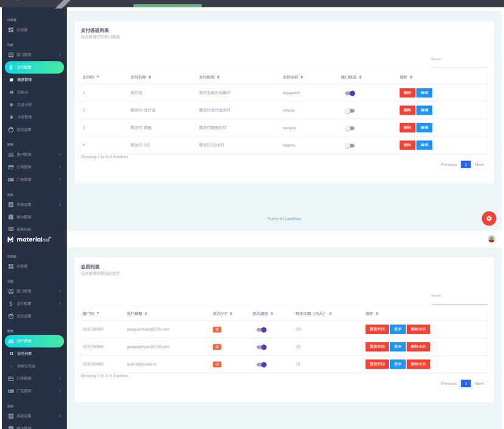Image resolution: width=504 pixels, height=429 pixels.
Task: Open the 待验证列表 submenu item
Action: [26, 366]
